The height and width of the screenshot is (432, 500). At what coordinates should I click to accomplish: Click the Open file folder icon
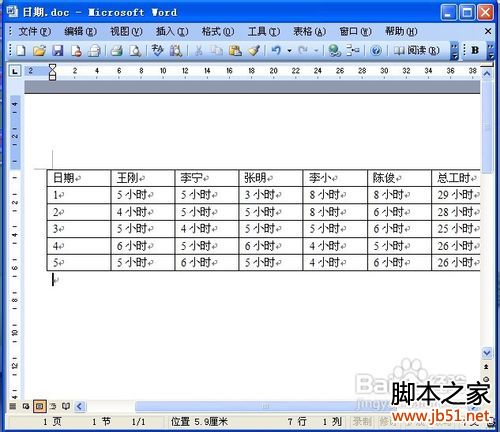(x=39, y=51)
